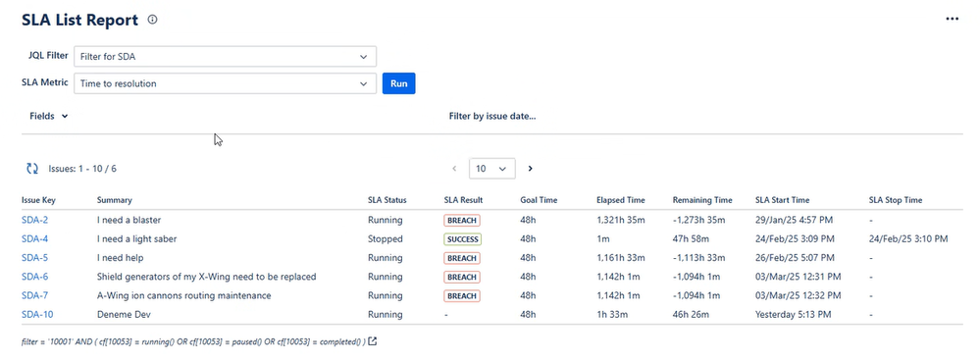This screenshot has width=980, height=363.
Task: Open issue SDA-10
Action: click(x=37, y=314)
